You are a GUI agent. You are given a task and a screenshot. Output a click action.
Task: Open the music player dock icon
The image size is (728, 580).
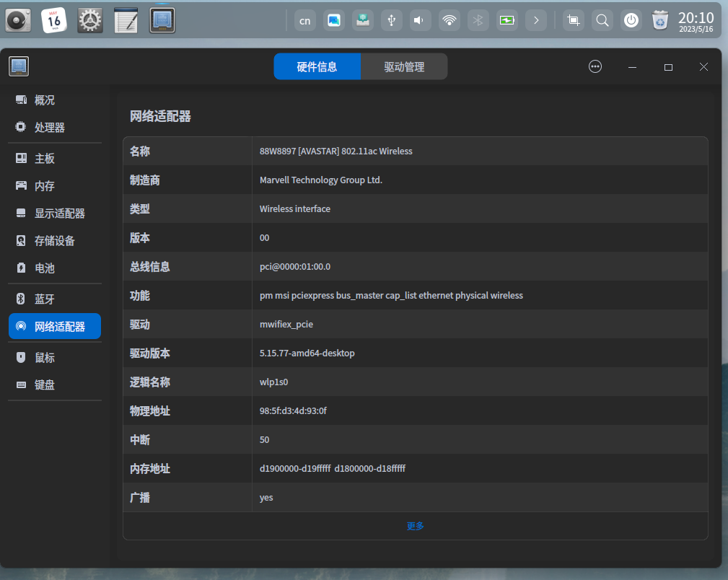click(18, 20)
